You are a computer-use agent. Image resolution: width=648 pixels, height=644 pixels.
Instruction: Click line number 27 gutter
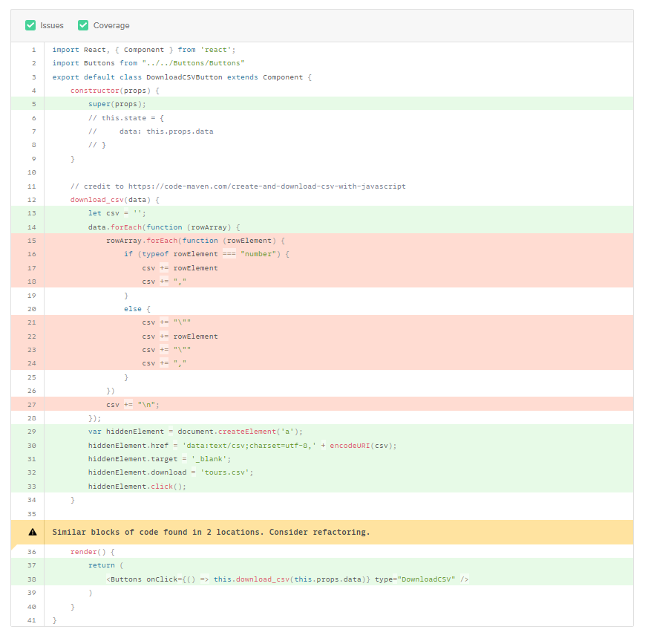(32, 405)
